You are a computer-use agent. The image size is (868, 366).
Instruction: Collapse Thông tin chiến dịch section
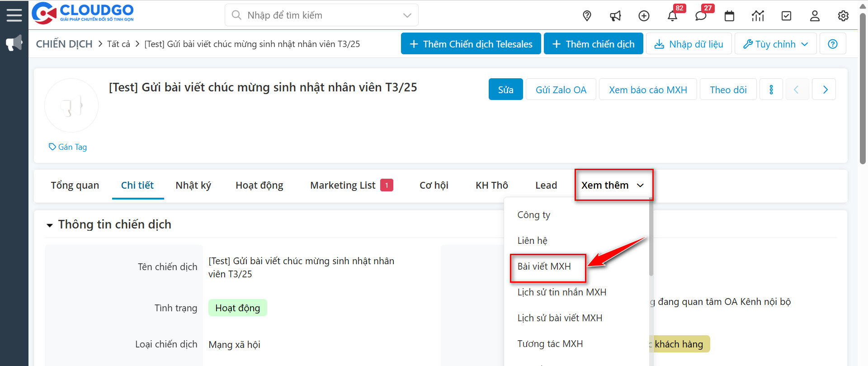[x=50, y=225]
